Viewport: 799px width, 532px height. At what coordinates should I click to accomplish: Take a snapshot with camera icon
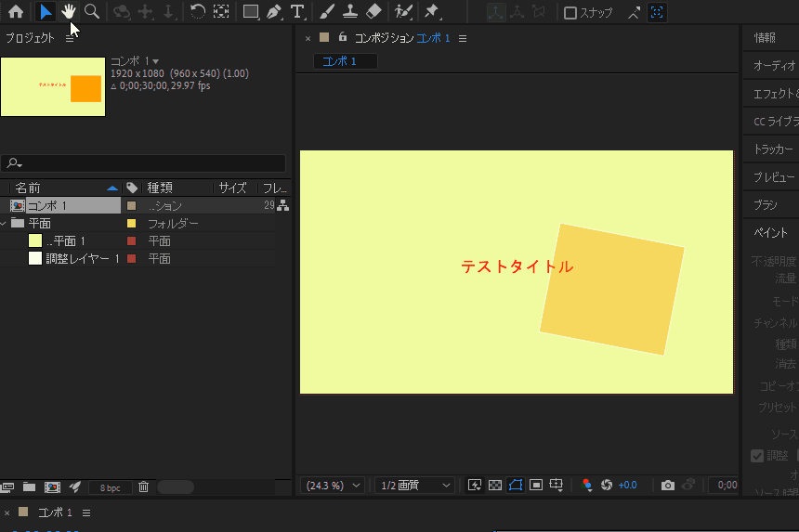[x=667, y=486]
